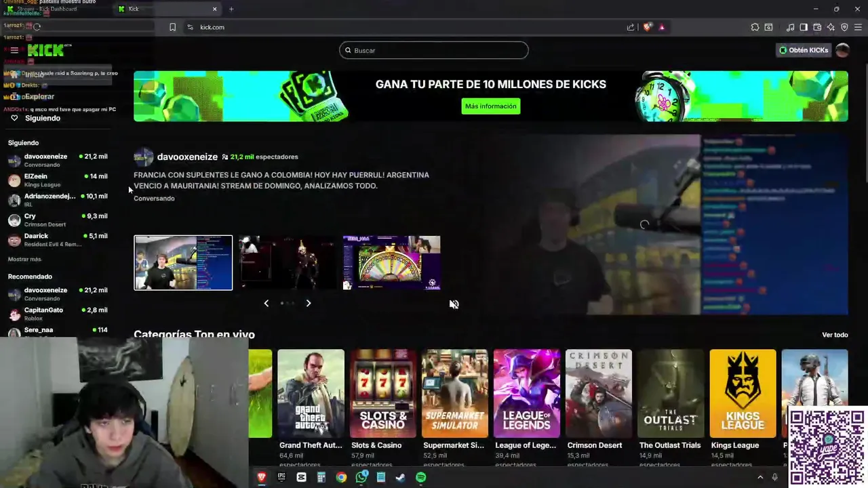Open ElZeein channel in sidebar
This screenshot has width=868, height=488.
58,180
